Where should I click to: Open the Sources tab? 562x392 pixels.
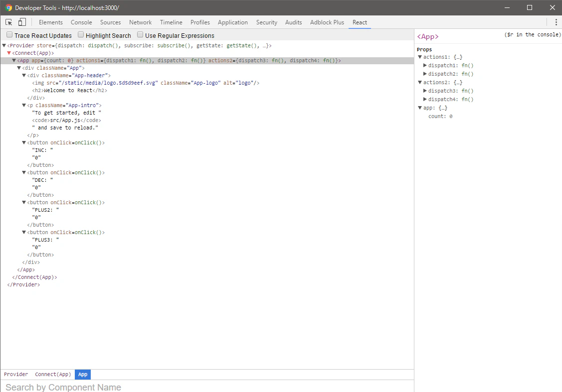110,22
